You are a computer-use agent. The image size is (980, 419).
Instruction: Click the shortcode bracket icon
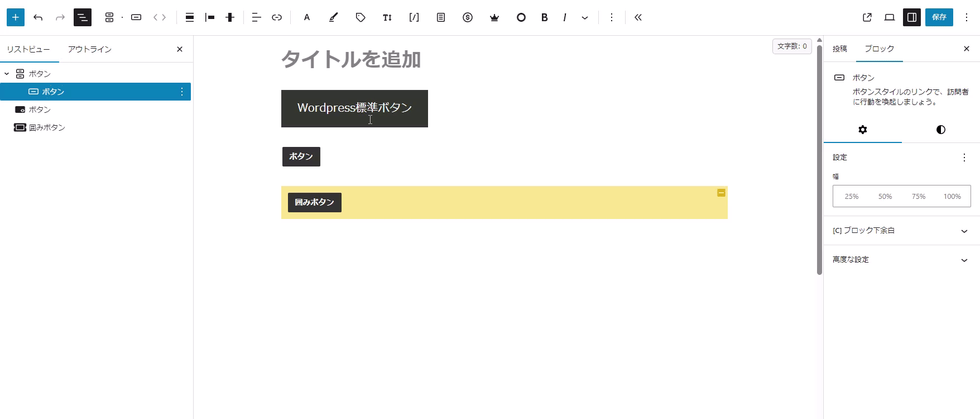pyautogui.click(x=414, y=17)
